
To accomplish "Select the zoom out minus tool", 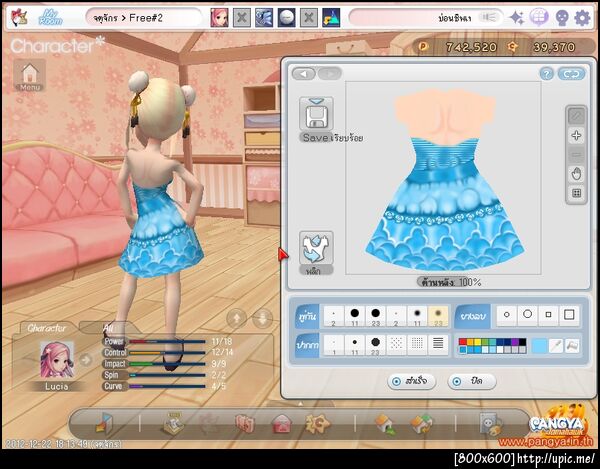I will pos(576,155).
